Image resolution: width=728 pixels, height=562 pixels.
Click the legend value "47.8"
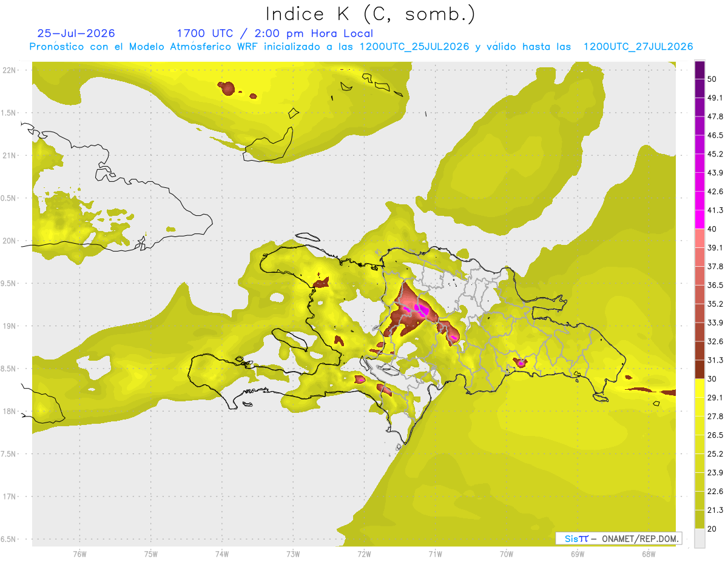[x=715, y=116]
